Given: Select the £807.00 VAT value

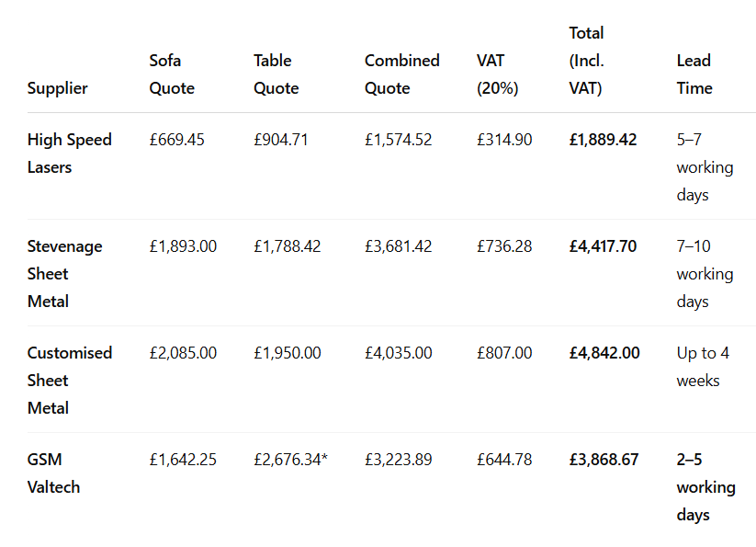Looking at the screenshot, I should pos(504,353).
